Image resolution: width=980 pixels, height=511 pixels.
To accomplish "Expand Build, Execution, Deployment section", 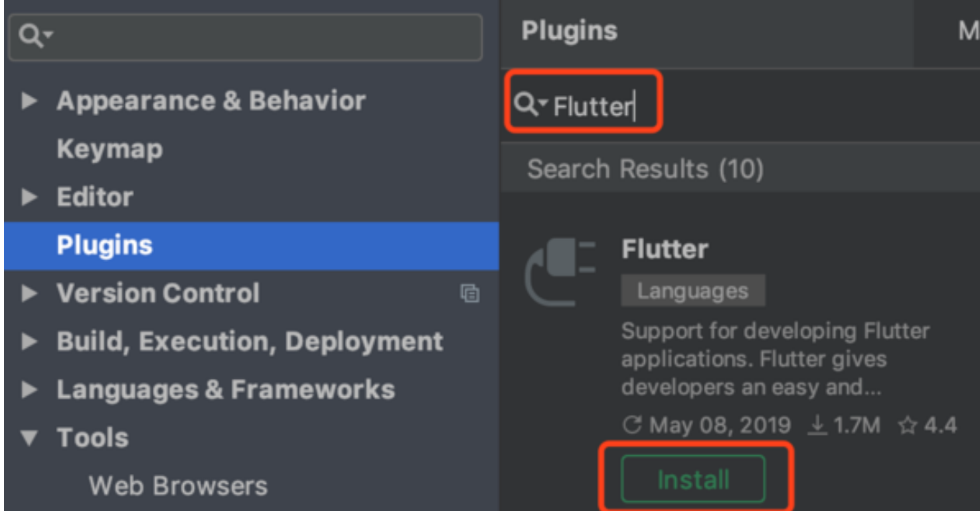I will pos(29,341).
